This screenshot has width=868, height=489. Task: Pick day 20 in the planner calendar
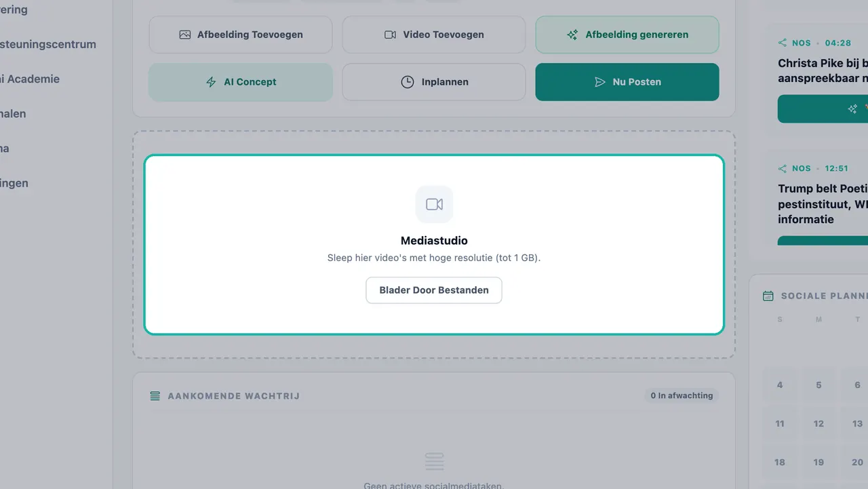856,462
